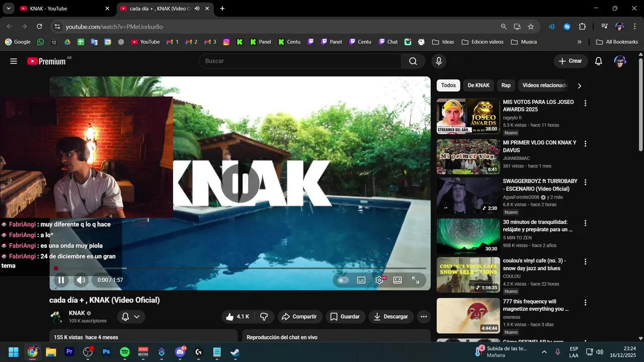644x362 pixels.
Task: Mute the cada día + tab audio icon
Action: tap(197, 9)
